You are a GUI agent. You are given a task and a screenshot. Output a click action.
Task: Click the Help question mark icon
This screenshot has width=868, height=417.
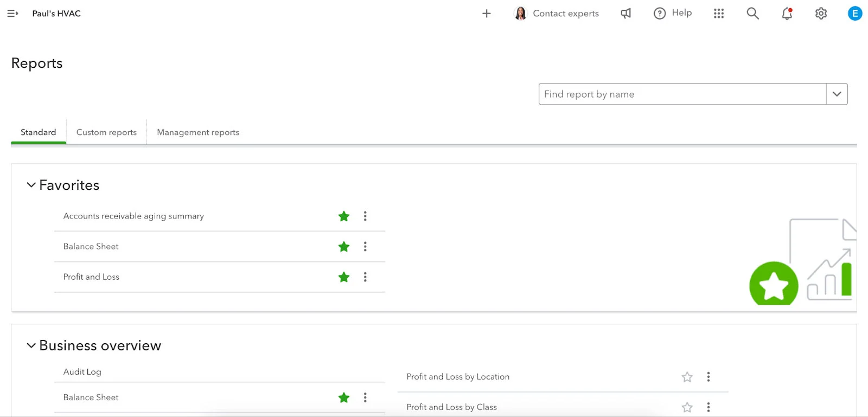[660, 14]
